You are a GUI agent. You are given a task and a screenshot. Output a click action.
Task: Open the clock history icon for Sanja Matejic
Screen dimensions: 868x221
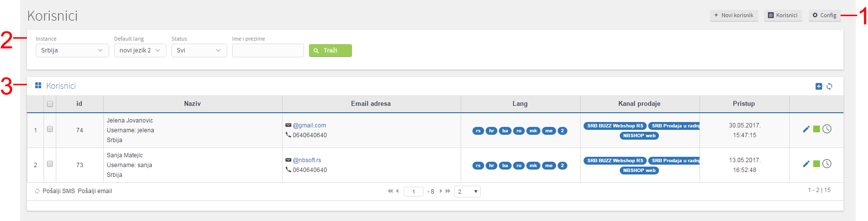pyautogui.click(x=827, y=164)
